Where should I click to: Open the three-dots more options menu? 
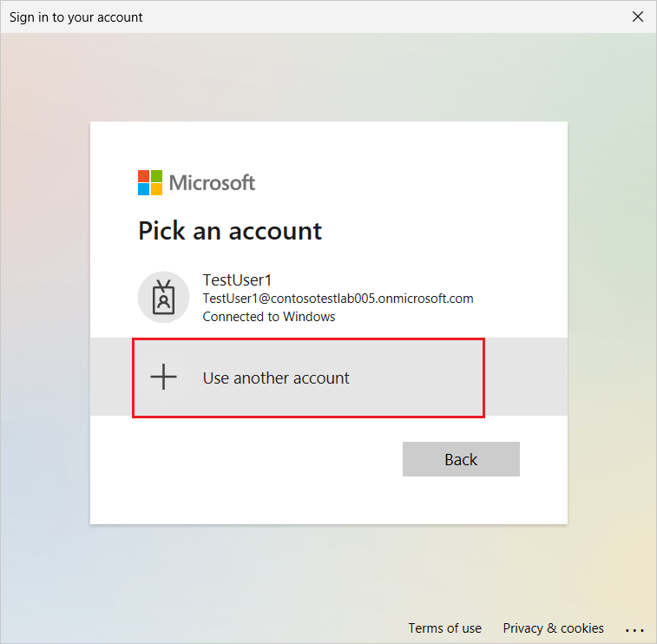(x=634, y=630)
